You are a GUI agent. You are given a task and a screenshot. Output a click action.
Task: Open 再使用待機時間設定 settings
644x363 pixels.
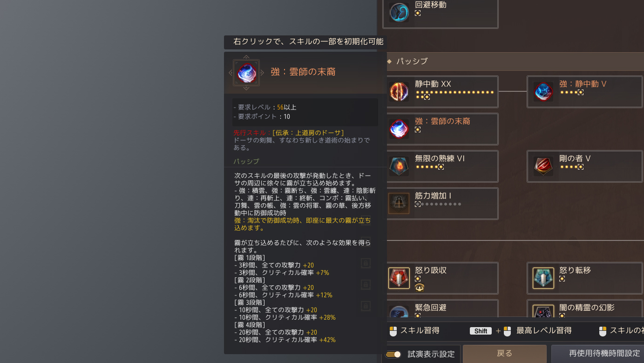click(x=598, y=353)
